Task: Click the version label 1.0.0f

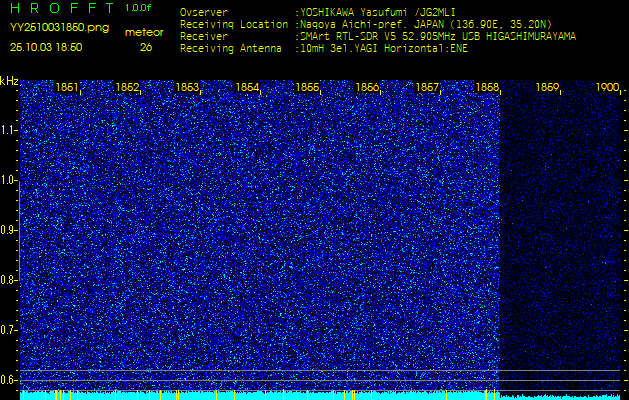Action: pyautogui.click(x=138, y=8)
